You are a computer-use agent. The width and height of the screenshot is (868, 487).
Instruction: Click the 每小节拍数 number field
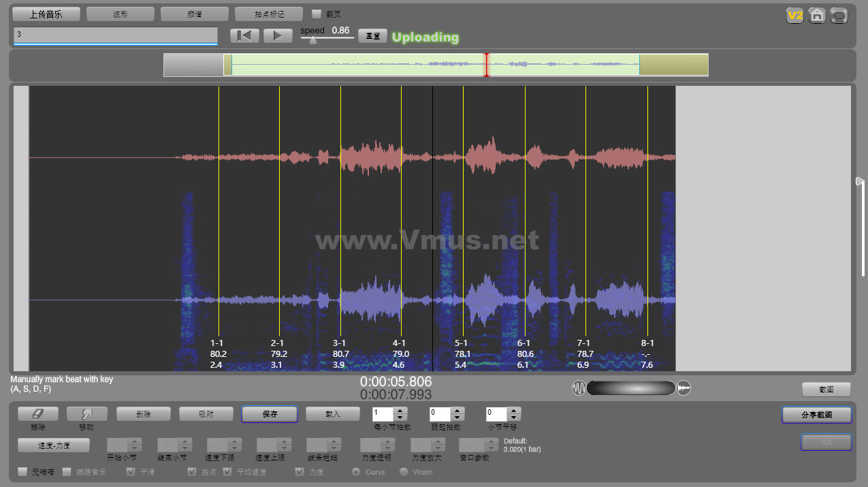click(x=383, y=413)
